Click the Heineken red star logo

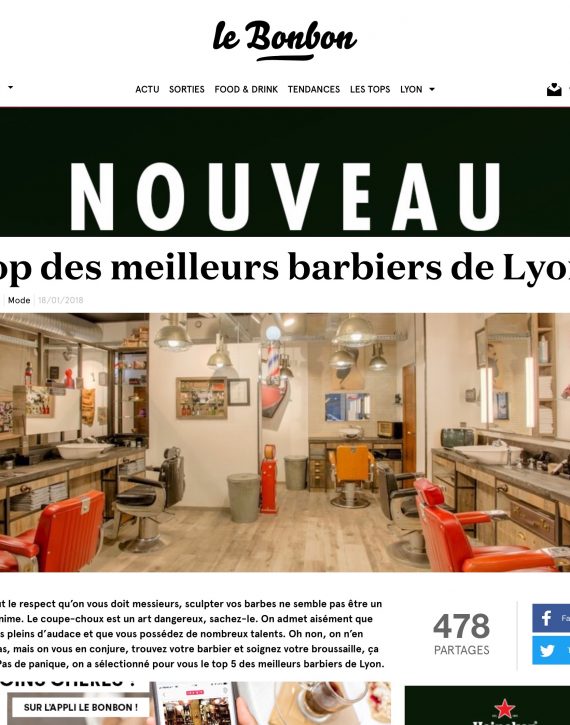point(504,708)
